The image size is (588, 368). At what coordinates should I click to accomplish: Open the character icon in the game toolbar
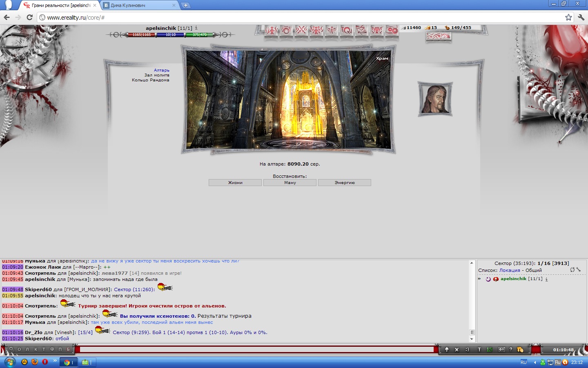click(271, 30)
